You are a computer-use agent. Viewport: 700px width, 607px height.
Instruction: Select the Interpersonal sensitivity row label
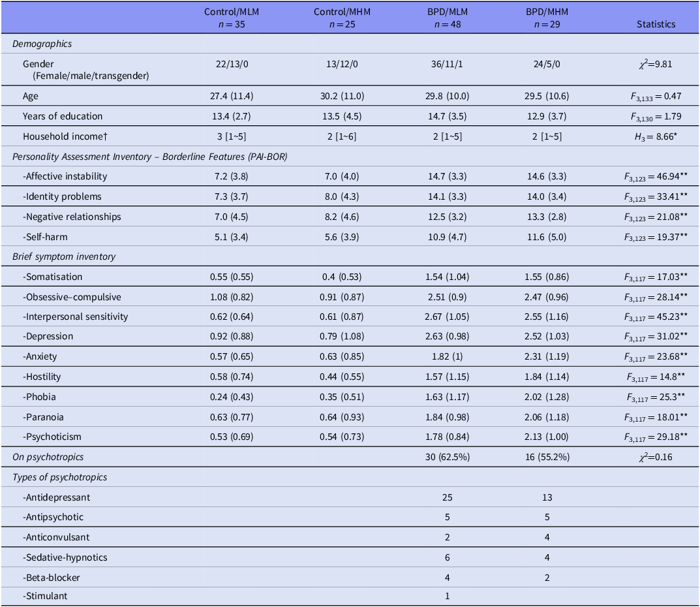(x=75, y=317)
